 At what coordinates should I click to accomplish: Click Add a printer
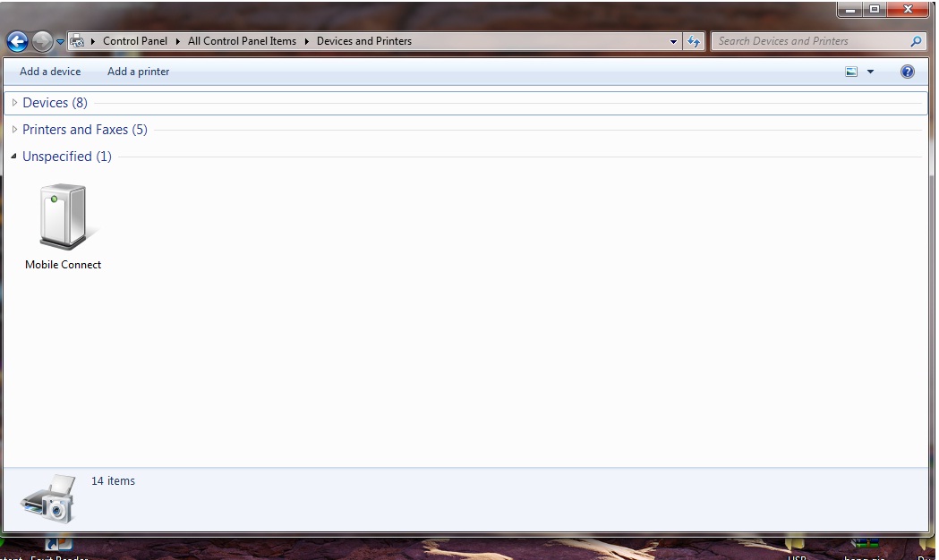click(x=138, y=72)
